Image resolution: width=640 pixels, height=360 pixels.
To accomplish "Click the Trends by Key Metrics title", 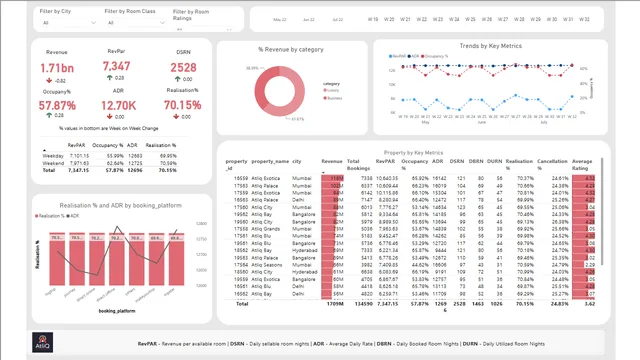I will (x=491, y=46).
